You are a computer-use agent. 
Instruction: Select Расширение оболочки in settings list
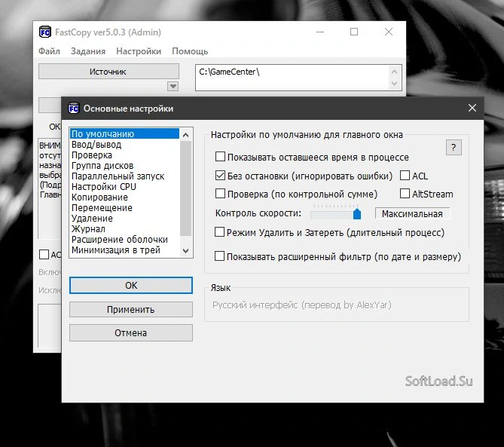(124, 239)
